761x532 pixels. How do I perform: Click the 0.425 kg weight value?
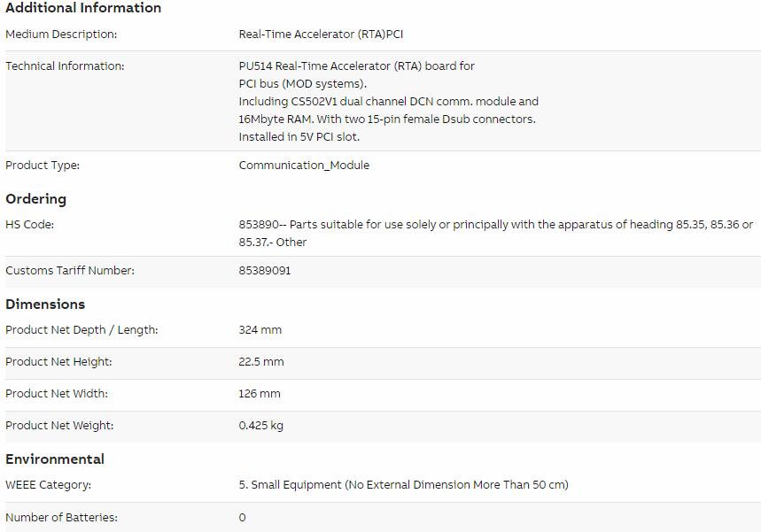pyautogui.click(x=260, y=426)
